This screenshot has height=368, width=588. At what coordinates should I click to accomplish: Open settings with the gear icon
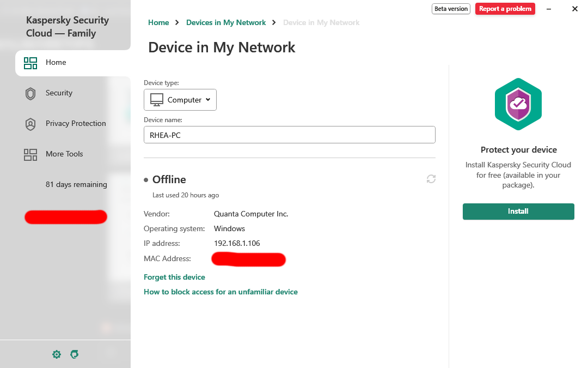pos(57,354)
